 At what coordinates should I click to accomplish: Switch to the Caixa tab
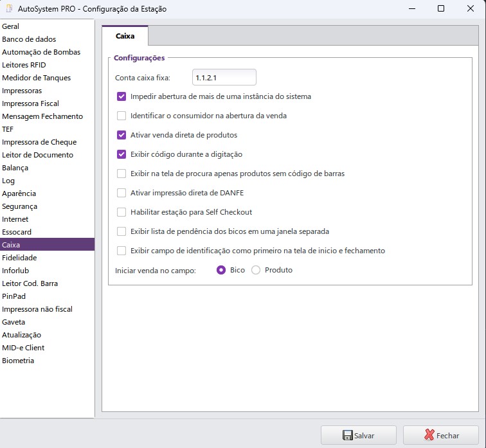tap(125, 36)
